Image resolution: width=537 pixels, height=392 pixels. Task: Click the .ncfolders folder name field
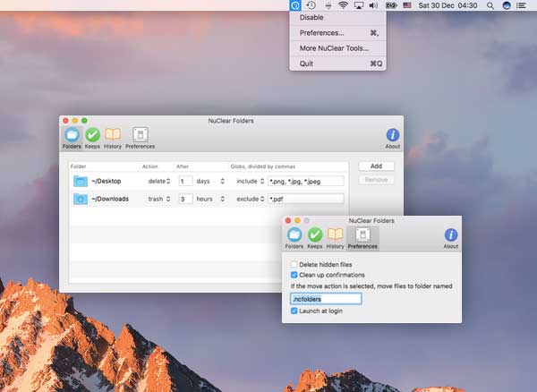pyautogui.click(x=326, y=299)
